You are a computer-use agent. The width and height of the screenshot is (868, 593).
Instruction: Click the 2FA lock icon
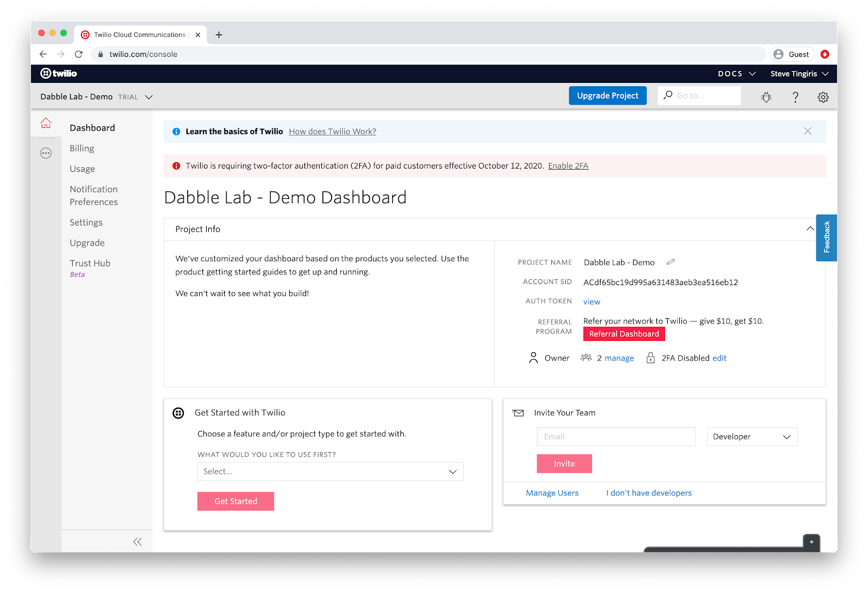[650, 358]
